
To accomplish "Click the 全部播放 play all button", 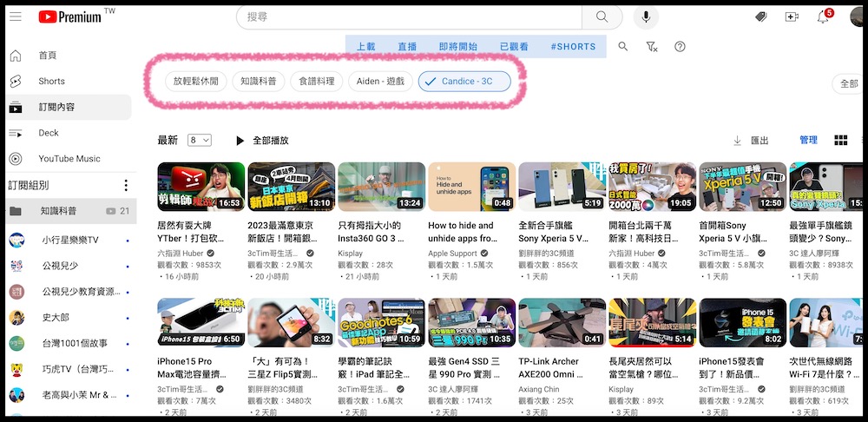I will tap(262, 141).
